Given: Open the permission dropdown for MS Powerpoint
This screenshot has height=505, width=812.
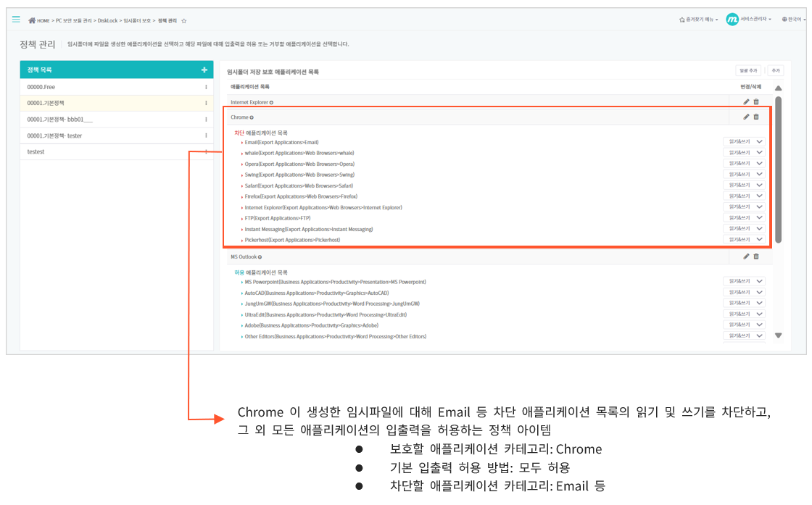Looking at the screenshot, I should (744, 281).
